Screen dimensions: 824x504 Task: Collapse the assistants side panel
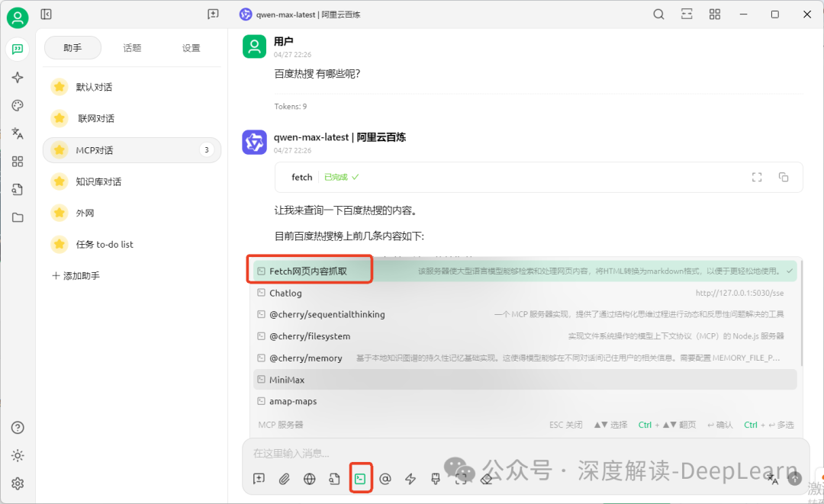tap(47, 14)
